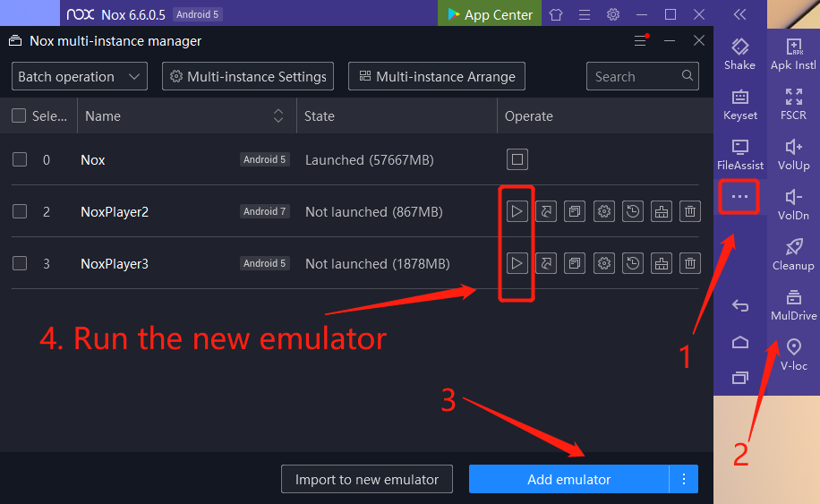Open Nox title bar hamburger menu
Screen dimensions: 820x504
(585, 14)
